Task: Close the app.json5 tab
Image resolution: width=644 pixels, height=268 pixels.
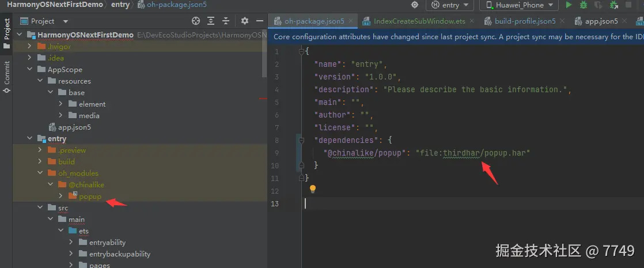Action: point(625,21)
